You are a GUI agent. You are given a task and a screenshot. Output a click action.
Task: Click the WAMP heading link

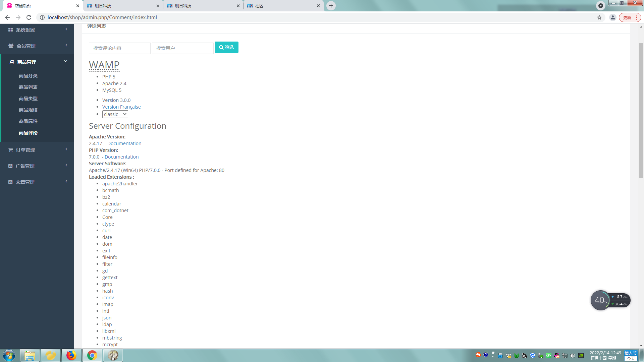point(104,65)
